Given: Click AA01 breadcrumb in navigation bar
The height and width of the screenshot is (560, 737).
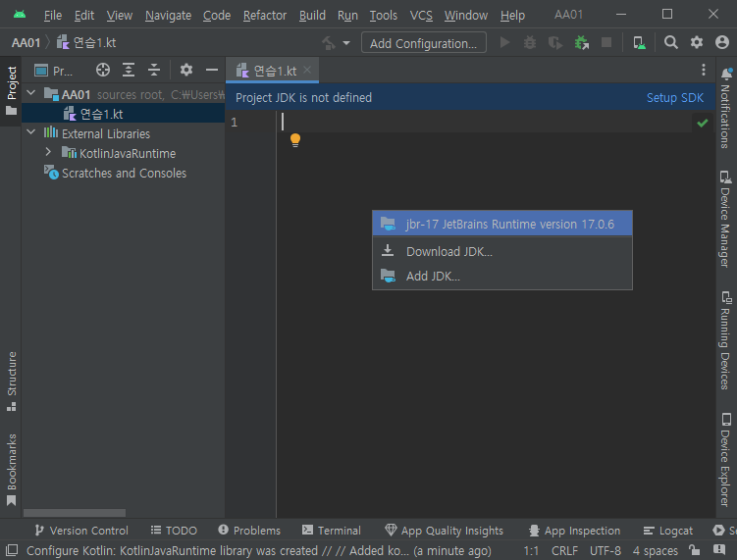Looking at the screenshot, I should [26, 43].
